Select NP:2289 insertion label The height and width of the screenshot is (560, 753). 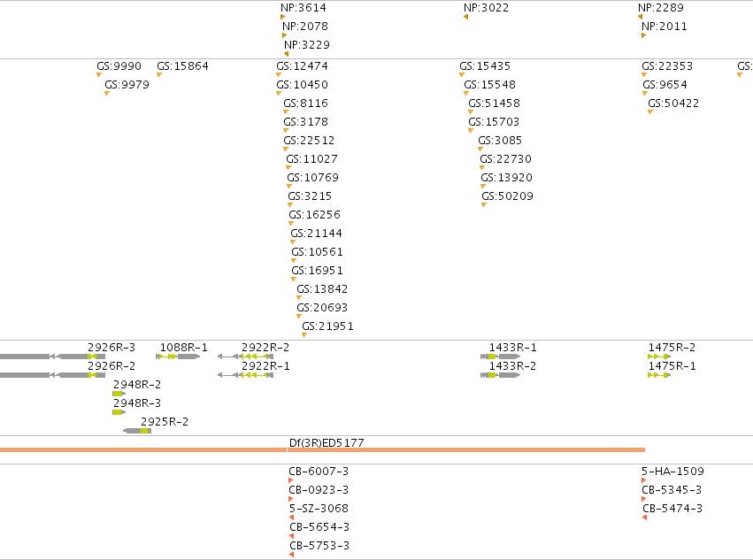click(x=661, y=8)
